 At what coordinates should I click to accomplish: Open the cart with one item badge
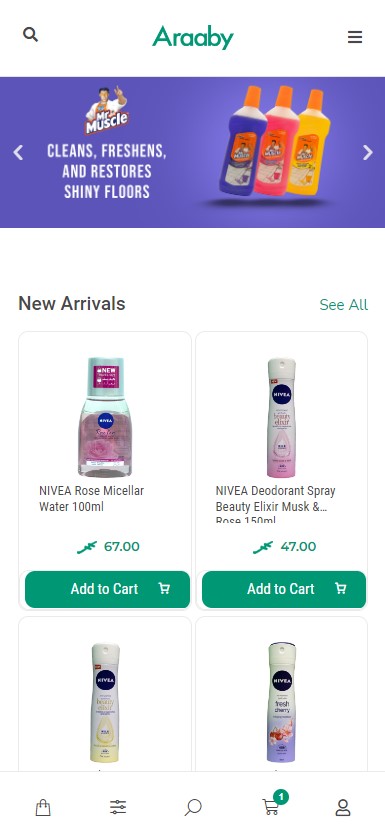[273, 804]
